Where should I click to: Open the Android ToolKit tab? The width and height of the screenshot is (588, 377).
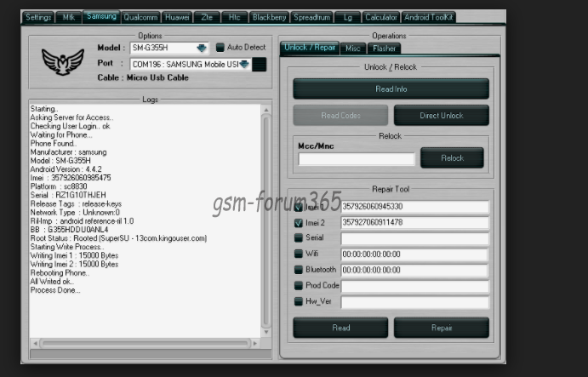tap(429, 17)
